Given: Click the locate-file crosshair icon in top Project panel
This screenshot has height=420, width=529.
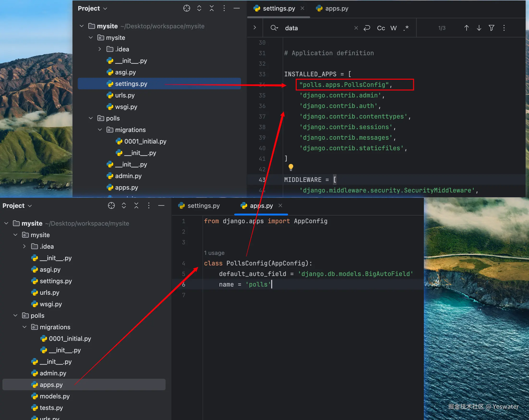Looking at the screenshot, I should coord(186,8).
